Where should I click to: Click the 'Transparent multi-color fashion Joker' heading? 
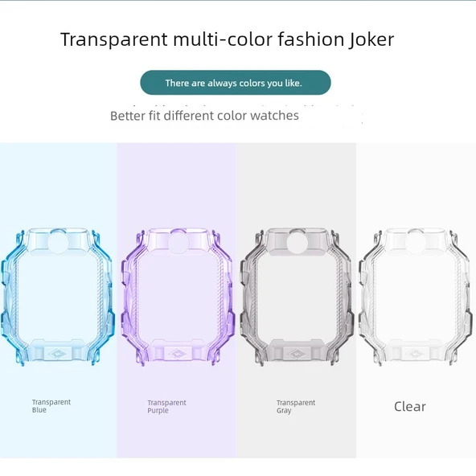point(227,39)
